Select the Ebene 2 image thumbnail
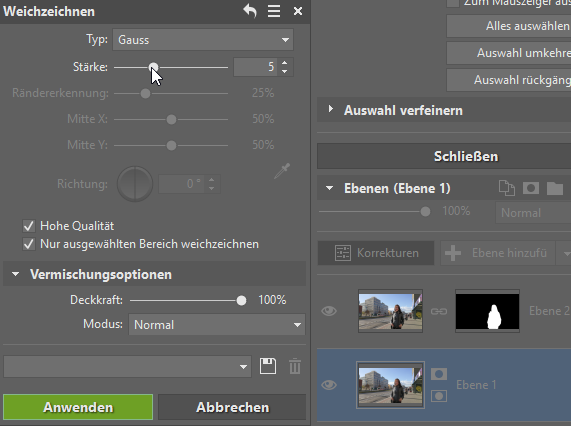Viewport: 571px width, 426px height. tap(390, 311)
